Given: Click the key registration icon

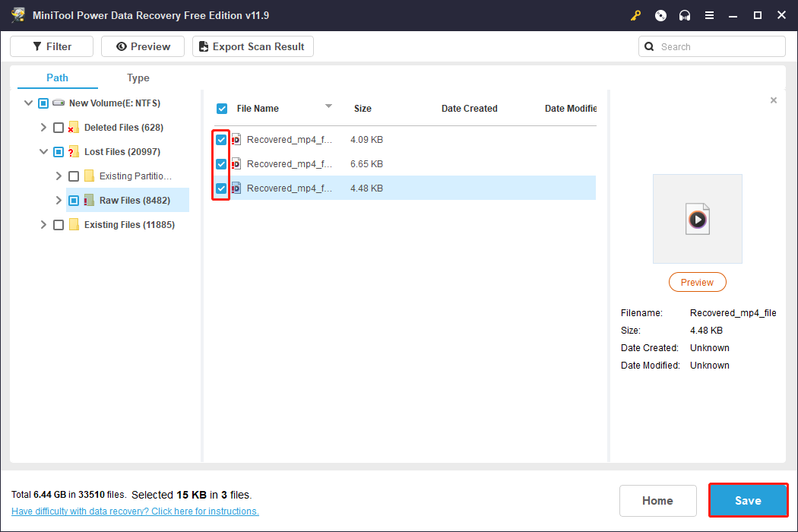Looking at the screenshot, I should point(635,16).
